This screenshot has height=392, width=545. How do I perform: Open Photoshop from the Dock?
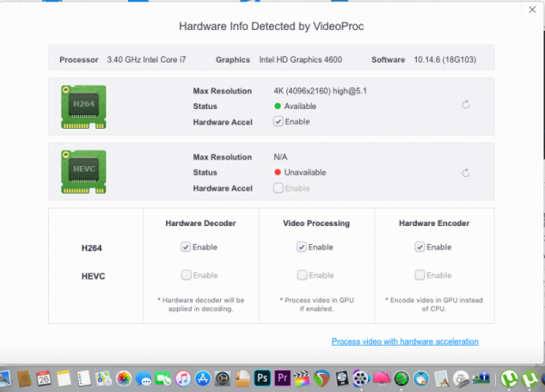pyautogui.click(x=263, y=378)
